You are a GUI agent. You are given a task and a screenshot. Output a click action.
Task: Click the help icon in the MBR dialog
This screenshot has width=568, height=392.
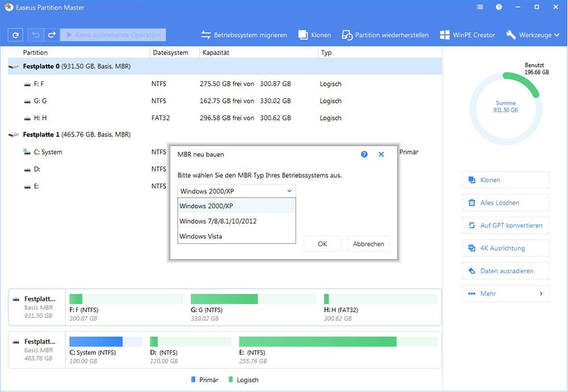coord(364,154)
